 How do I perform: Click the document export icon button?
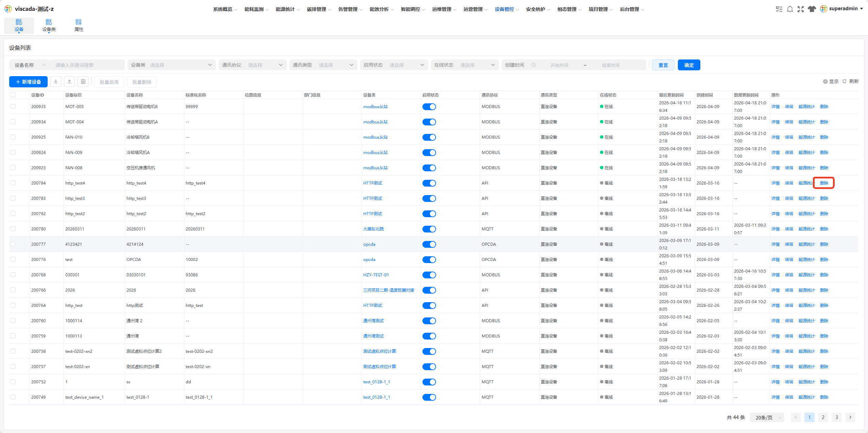point(83,82)
